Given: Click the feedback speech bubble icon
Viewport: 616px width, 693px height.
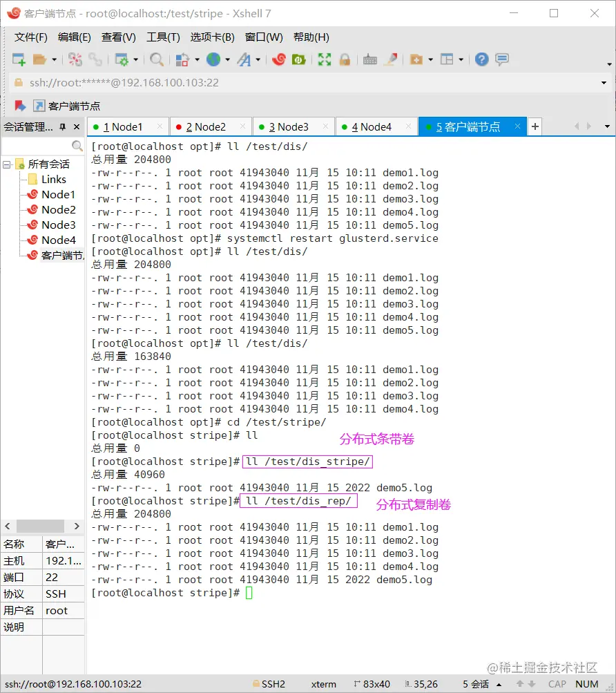Looking at the screenshot, I should (x=502, y=59).
